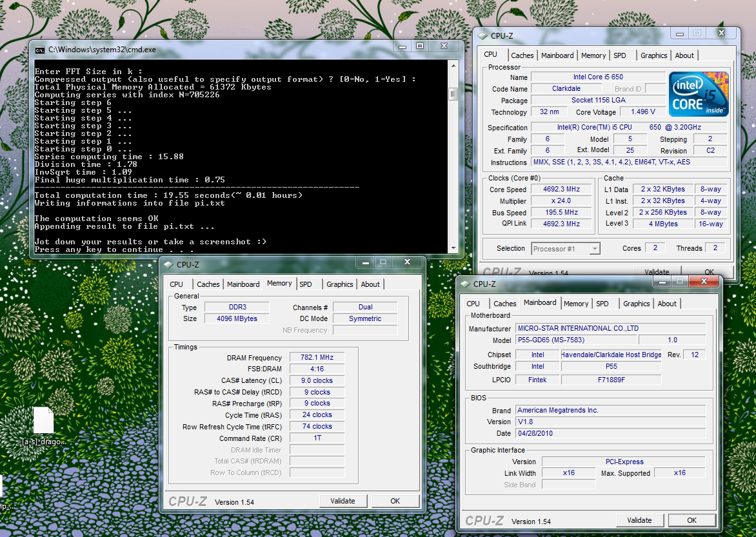Image resolution: width=756 pixels, height=537 pixels.
Task: Click the Command Rate 1T value
Action: (317, 438)
